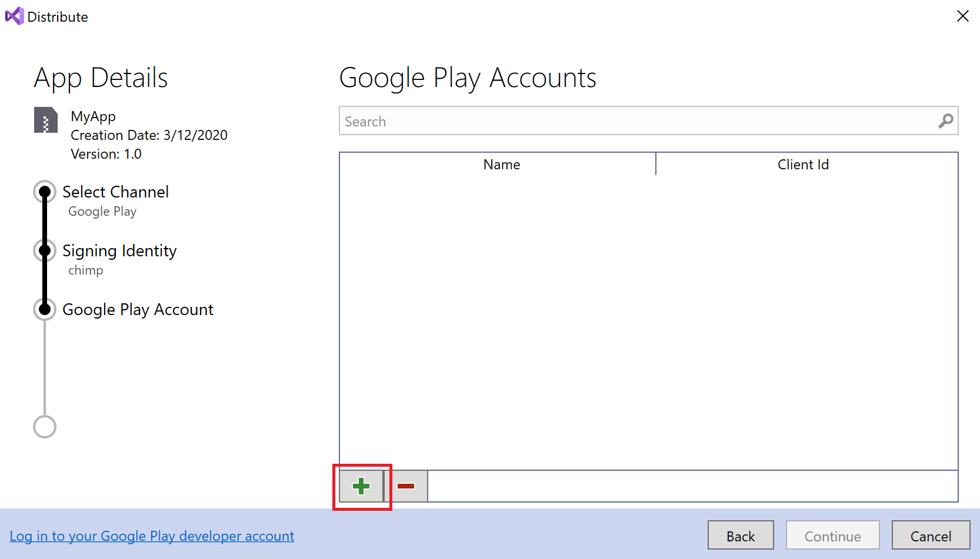Click the Visual Studio logo icon
This screenshot has height=559, width=980.
coord(14,16)
